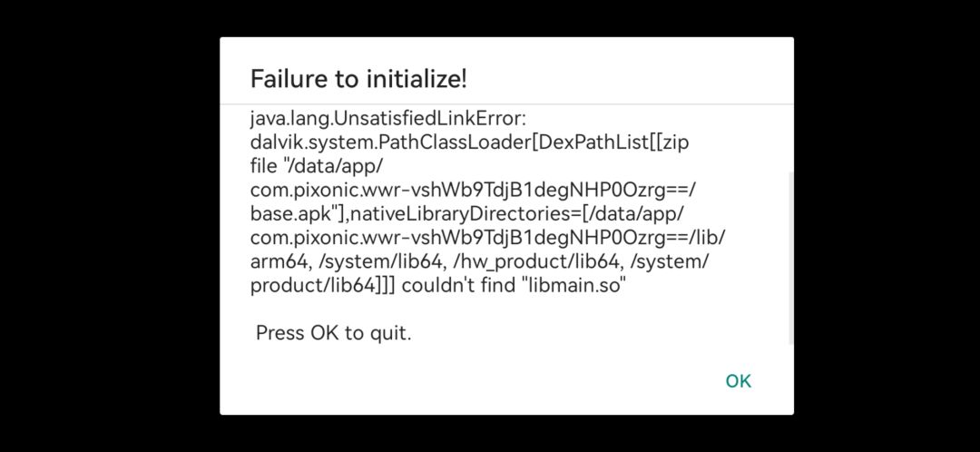Click the error message scrollbar thumb
Image resolution: width=980 pixels, height=452 pixels.
(x=790, y=258)
